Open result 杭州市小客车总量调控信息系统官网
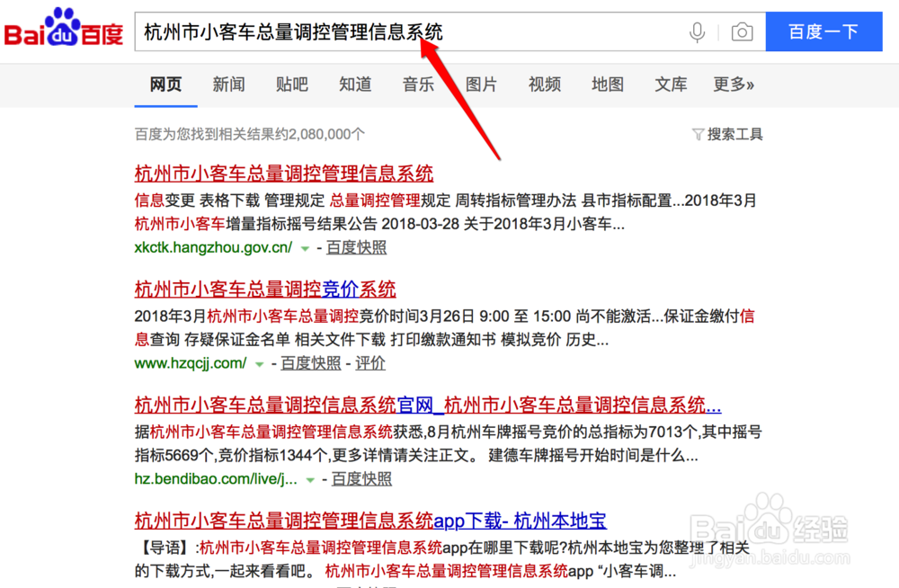 [x=428, y=405]
